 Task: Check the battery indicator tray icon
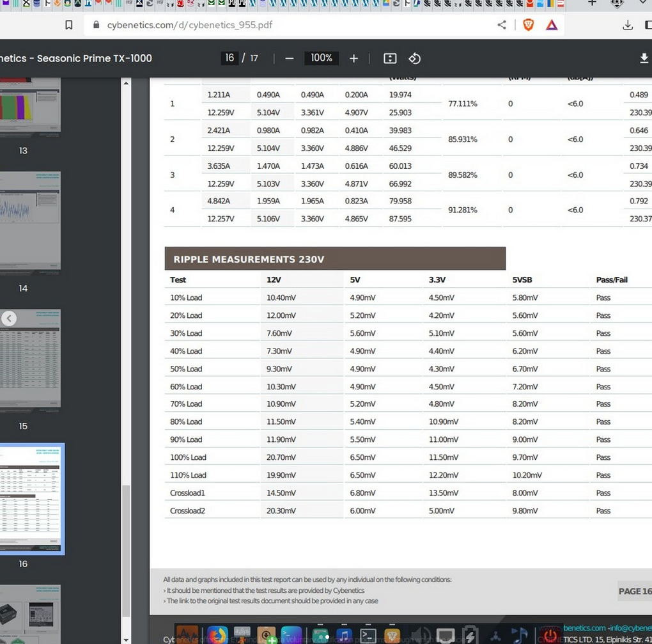click(470, 636)
